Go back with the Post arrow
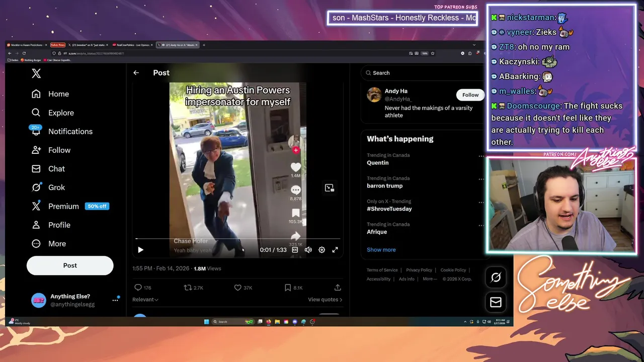The height and width of the screenshot is (362, 644). (136, 73)
